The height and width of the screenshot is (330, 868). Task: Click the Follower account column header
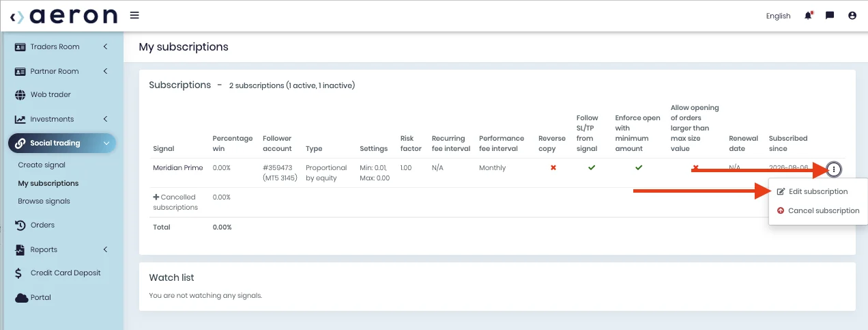pos(277,143)
